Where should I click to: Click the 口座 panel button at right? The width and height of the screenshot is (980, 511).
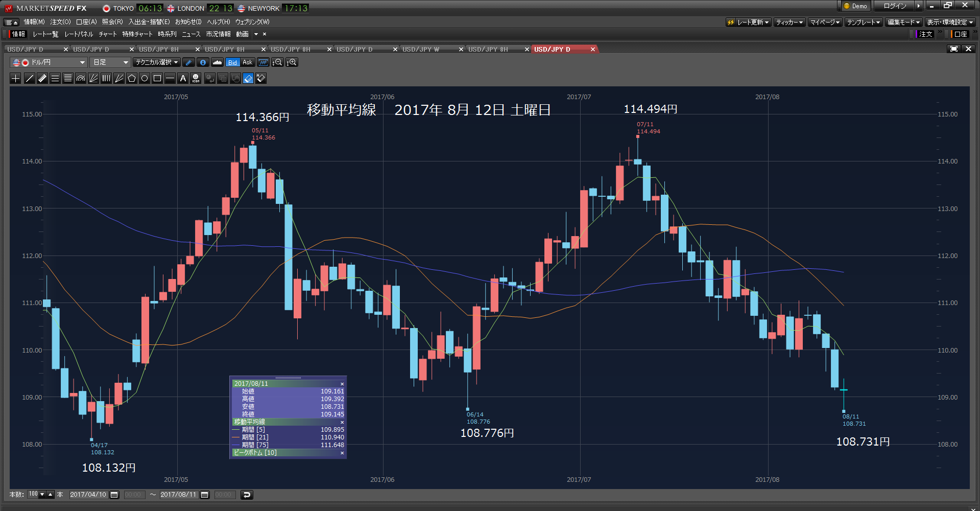(x=961, y=34)
